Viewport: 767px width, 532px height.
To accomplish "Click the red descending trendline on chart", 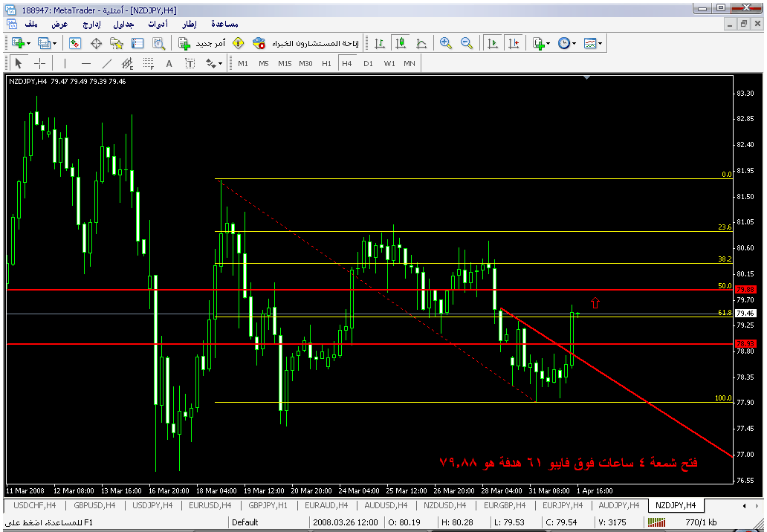I will tap(669, 416).
